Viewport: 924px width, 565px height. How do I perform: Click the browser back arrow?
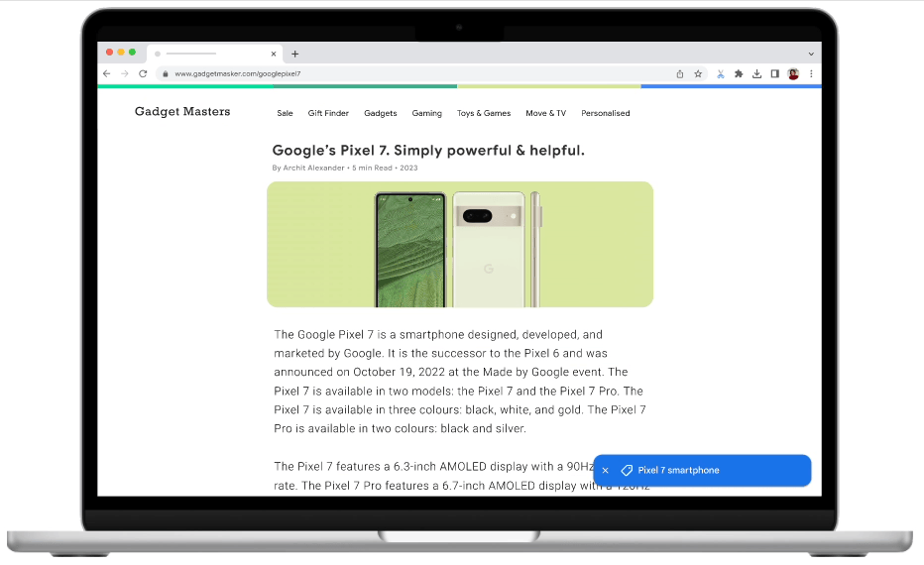pyautogui.click(x=107, y=73)
